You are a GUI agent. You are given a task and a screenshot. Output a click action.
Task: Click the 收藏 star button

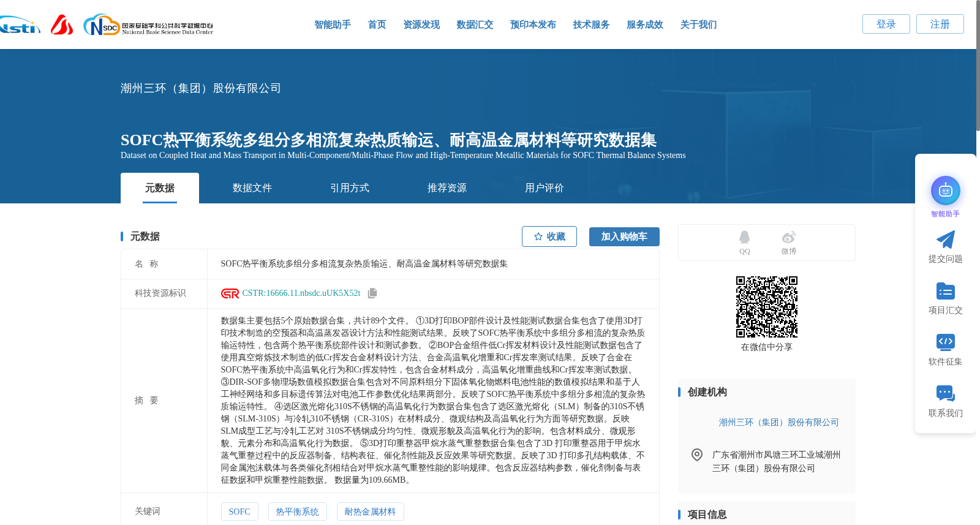point(549,236)
